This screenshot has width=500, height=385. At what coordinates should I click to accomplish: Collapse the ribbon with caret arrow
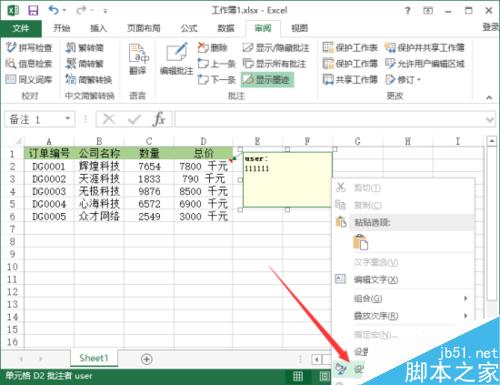(x=489, y=97)
